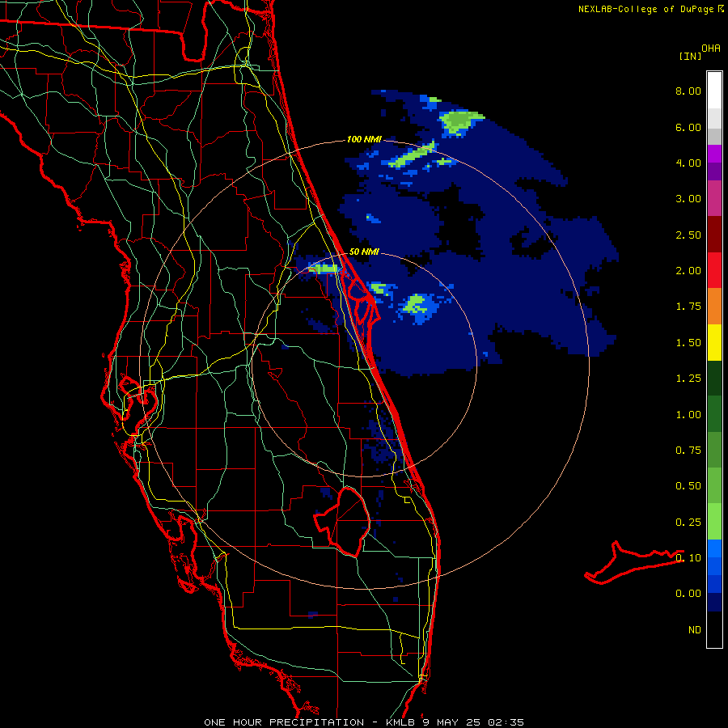Image resolution: width=728 pixels, height=728 pixels.
Task: Click the 4.00 legend value
Action: [x=688, y=163]
